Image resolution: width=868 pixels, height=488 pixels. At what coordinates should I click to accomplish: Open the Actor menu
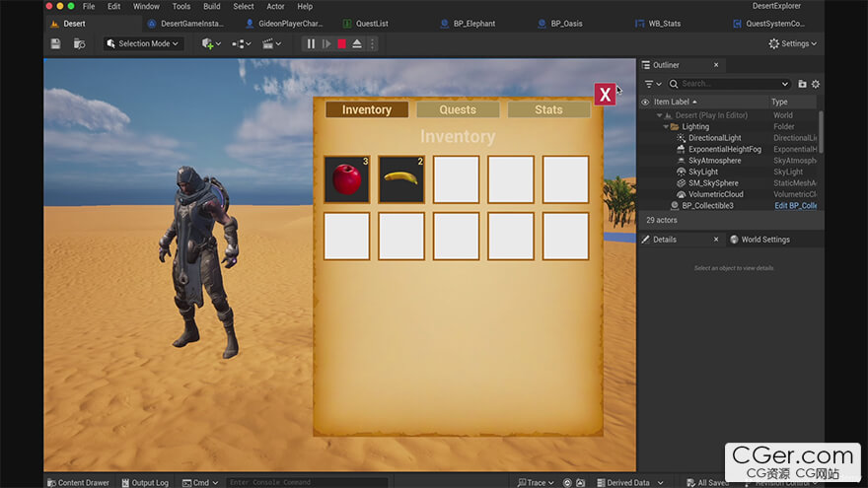point(275,7)
